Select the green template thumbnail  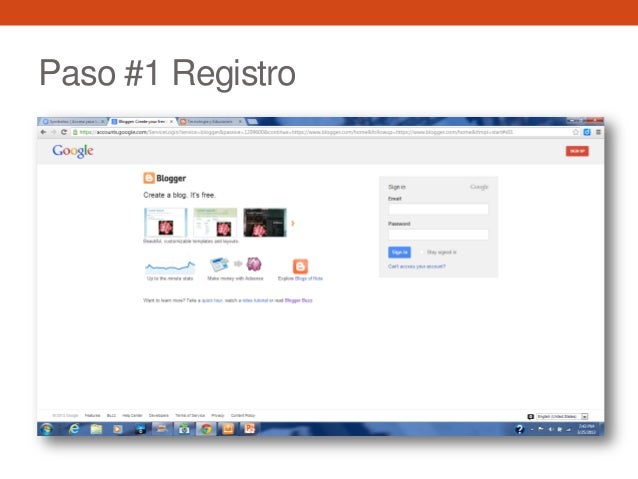pyautogui.click(x=215, y=223)
